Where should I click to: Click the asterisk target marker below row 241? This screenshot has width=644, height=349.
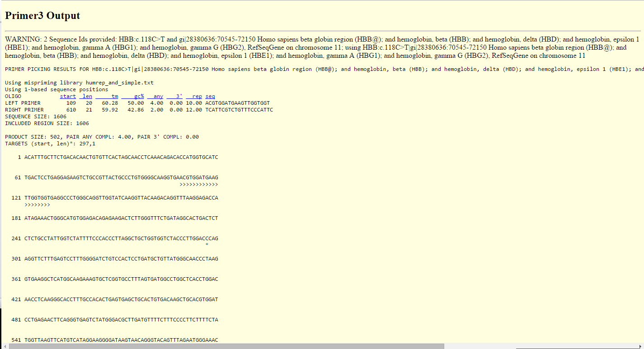(x=206, y=245)
